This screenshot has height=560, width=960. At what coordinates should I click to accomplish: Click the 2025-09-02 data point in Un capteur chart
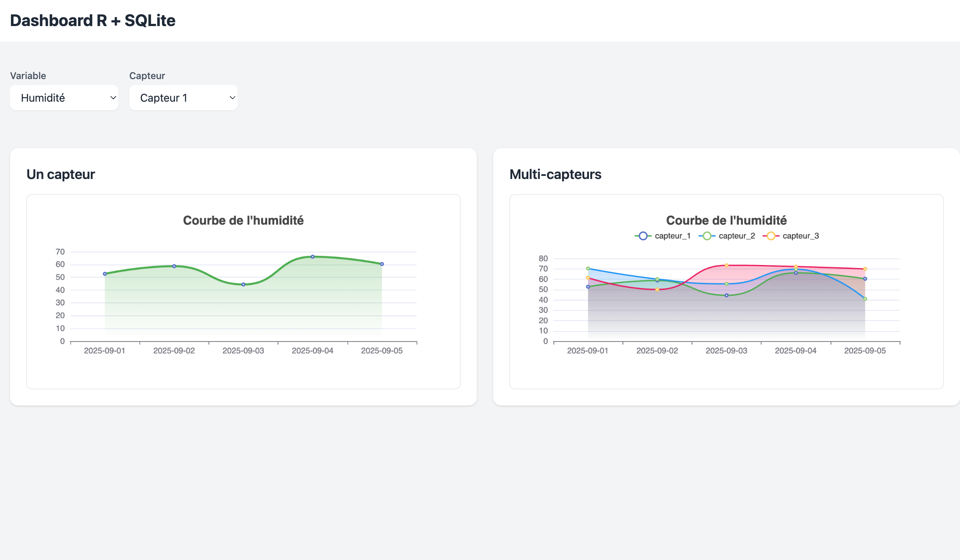[174, 266]
